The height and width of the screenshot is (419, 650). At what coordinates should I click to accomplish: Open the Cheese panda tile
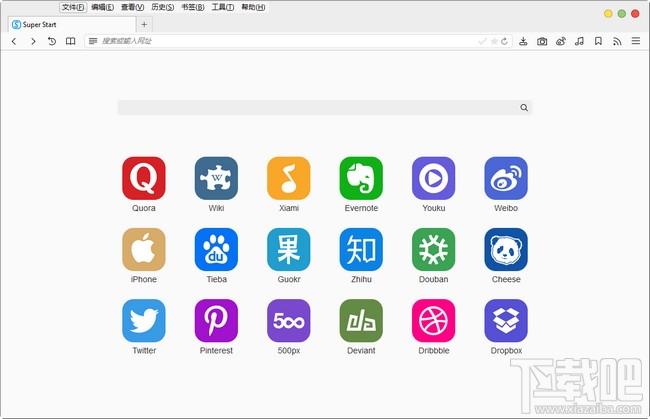coord(506,249)
